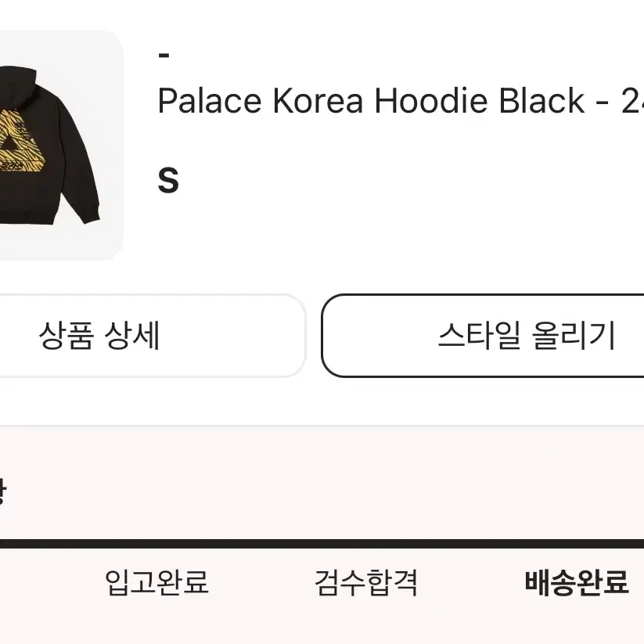Click the word Hoodie in product name
Viewport: 644px width, 644px height.
[431, 101]
